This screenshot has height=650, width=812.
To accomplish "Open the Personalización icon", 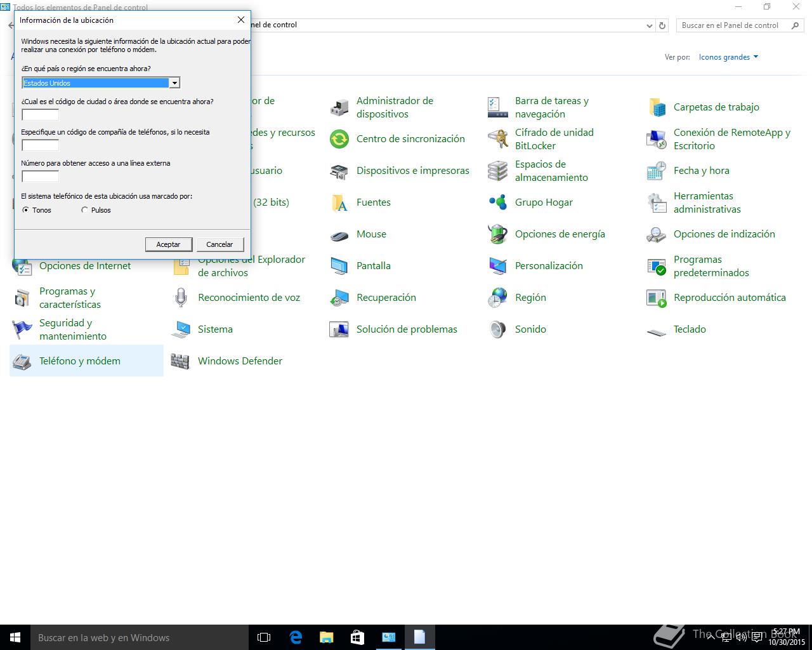I will [498, 266].
